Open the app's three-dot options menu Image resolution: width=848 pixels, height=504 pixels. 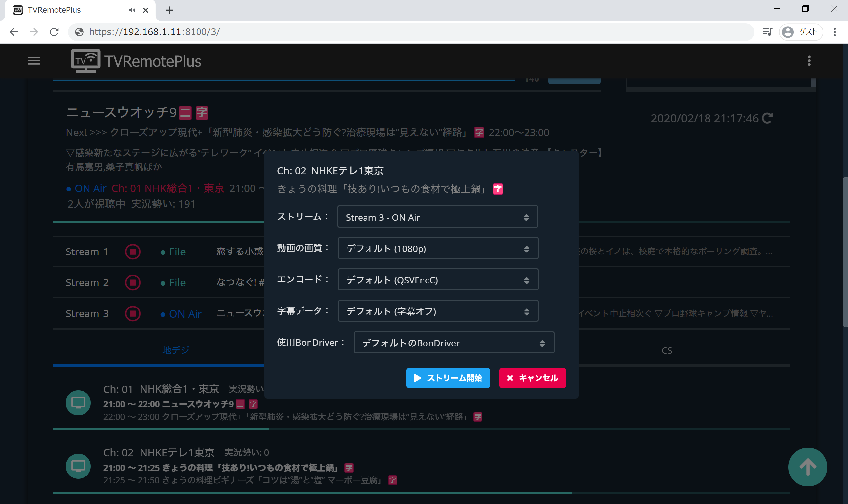pos(809,61)
